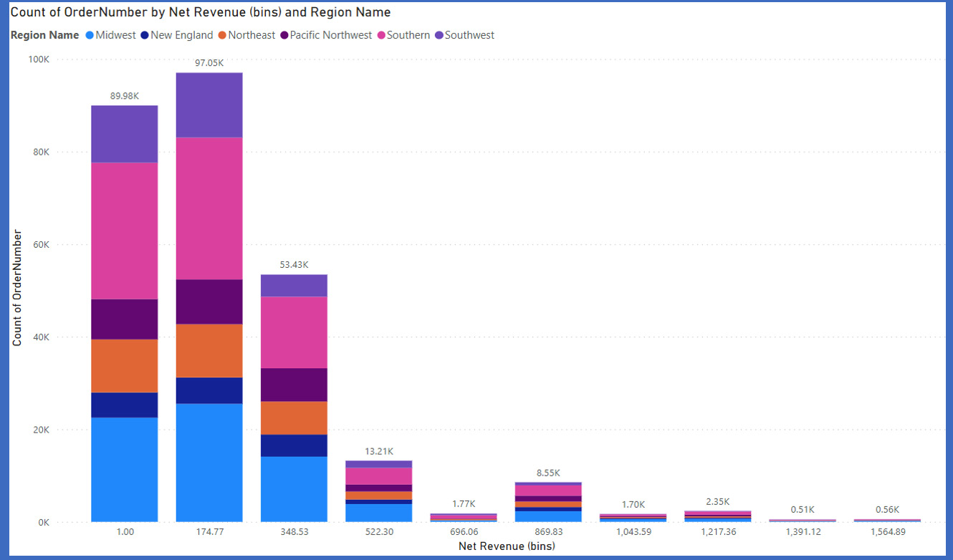Image resolution: width=953 pixels, height=560 pixels.
Task: Select the Southwest legend item
Action: pos(469,35)
